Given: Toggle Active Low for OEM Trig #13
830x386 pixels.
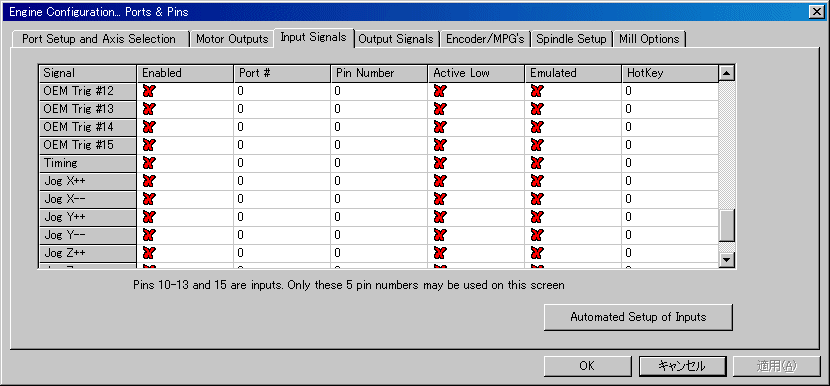Looking at the screenshot, I should (x=439, y=109).
